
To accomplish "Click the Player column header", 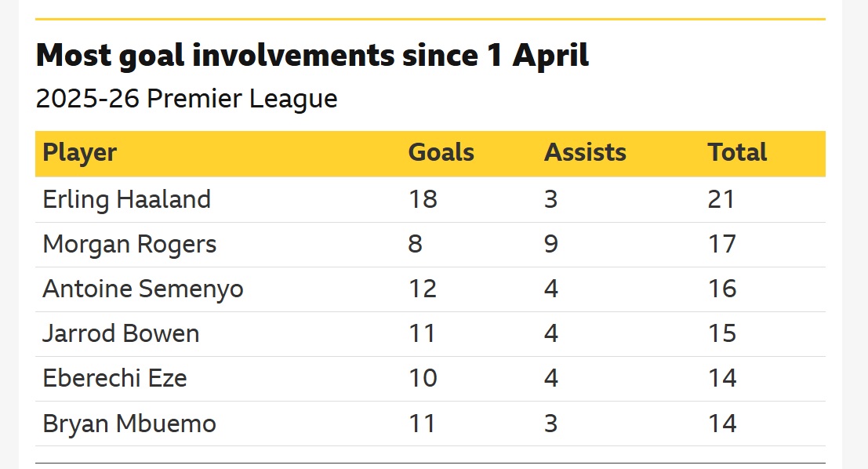I will pos(80,154).
